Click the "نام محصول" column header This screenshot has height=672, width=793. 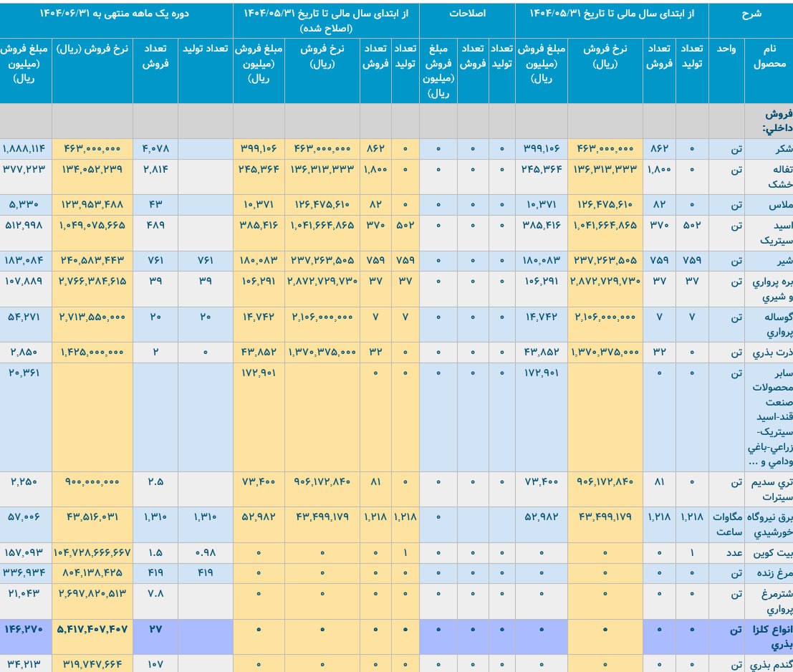pyautogui.click(x=769, y=56)
